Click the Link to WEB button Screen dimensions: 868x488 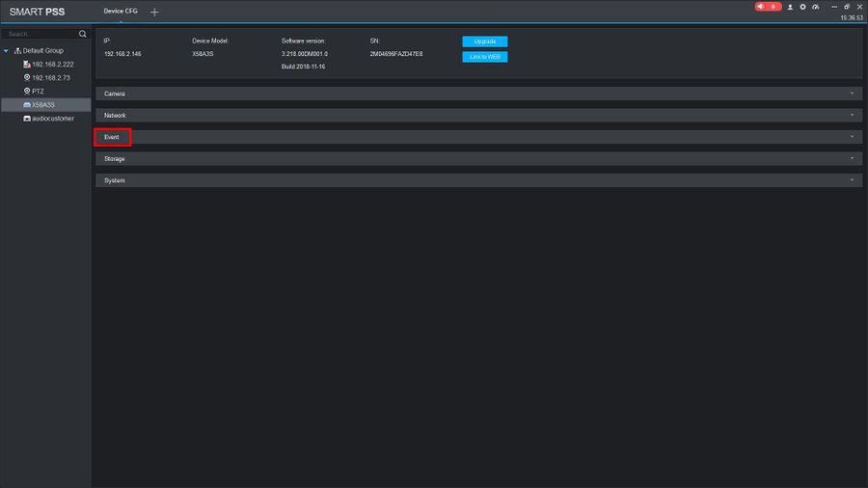(x=485, y=57)
